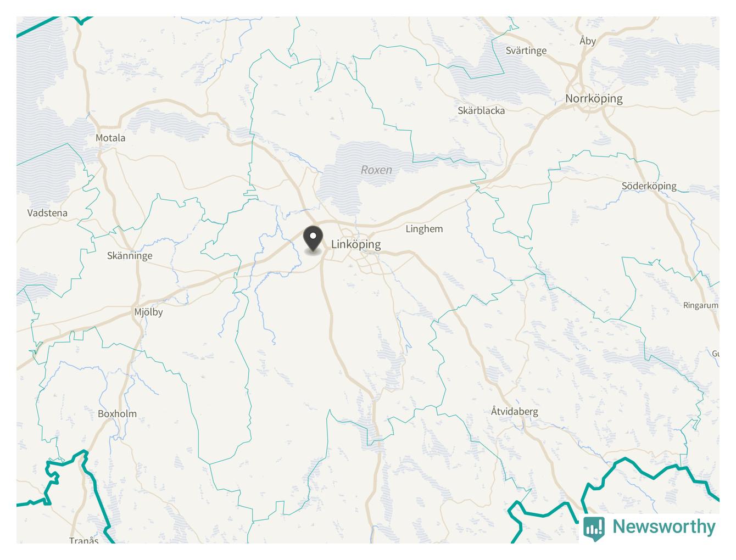Select the Ringarum label

tap(700, 305)
